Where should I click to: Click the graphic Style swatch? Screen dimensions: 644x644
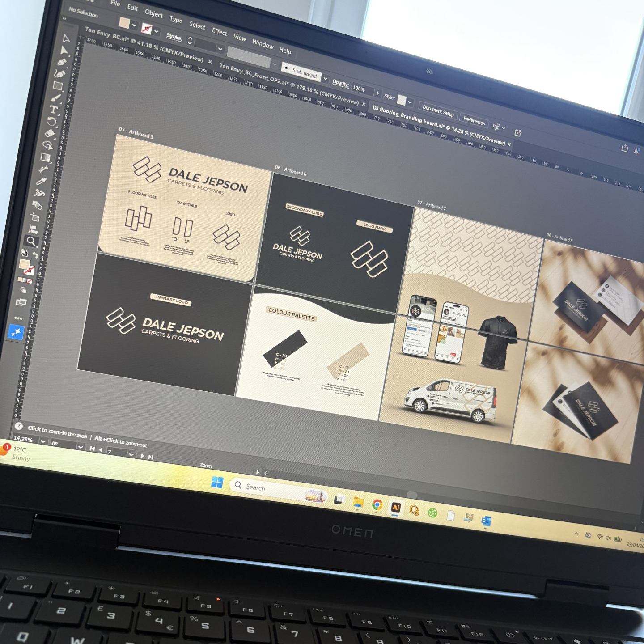click(x=402, y=100)
